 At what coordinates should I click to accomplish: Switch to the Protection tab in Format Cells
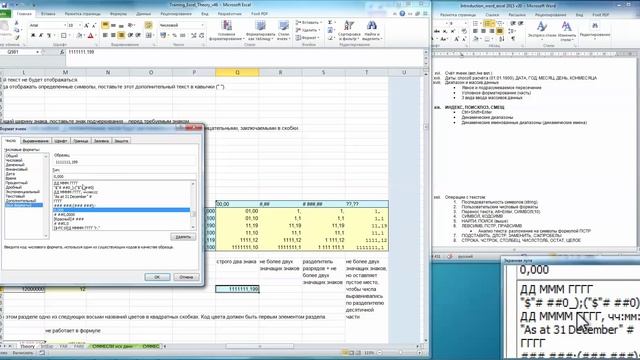(x=121, y=141)
